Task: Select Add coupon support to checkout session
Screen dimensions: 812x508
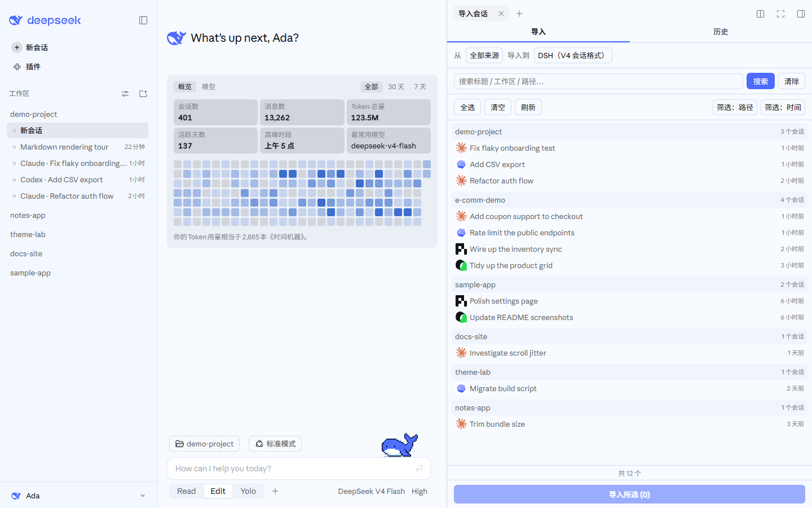Action: point(629,216)
